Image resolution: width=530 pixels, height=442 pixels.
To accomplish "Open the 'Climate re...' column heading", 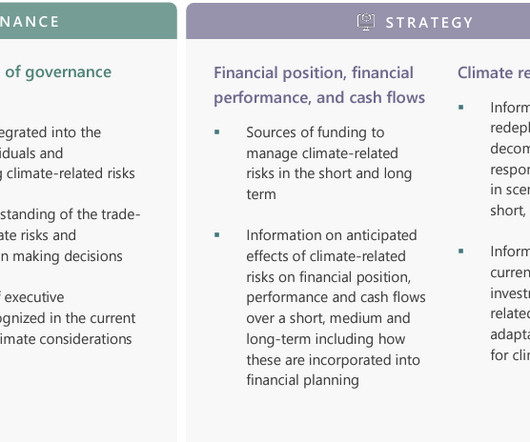I will (x=493, y=73).
